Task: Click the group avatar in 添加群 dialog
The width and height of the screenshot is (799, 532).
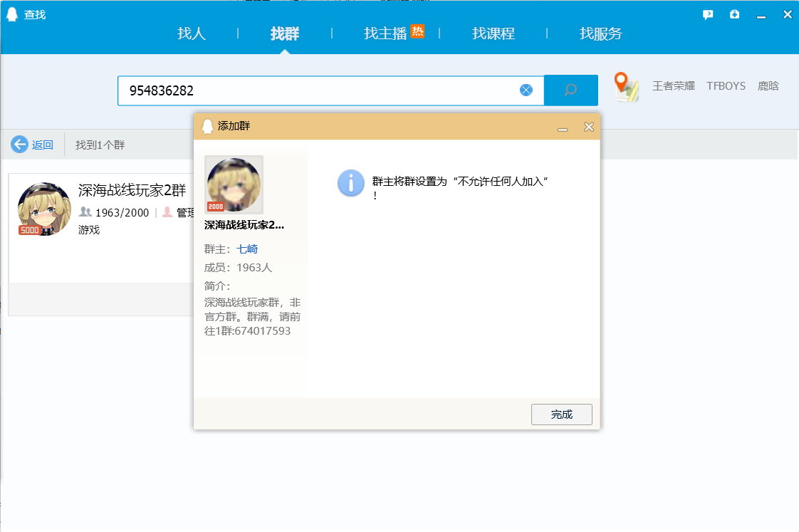Action: pos(234,184)
